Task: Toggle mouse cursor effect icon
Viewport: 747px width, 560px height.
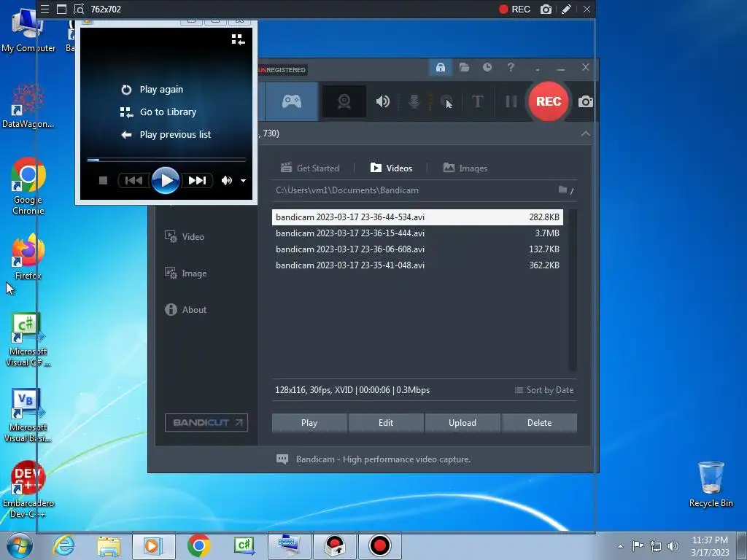Action: coord(446,101)
